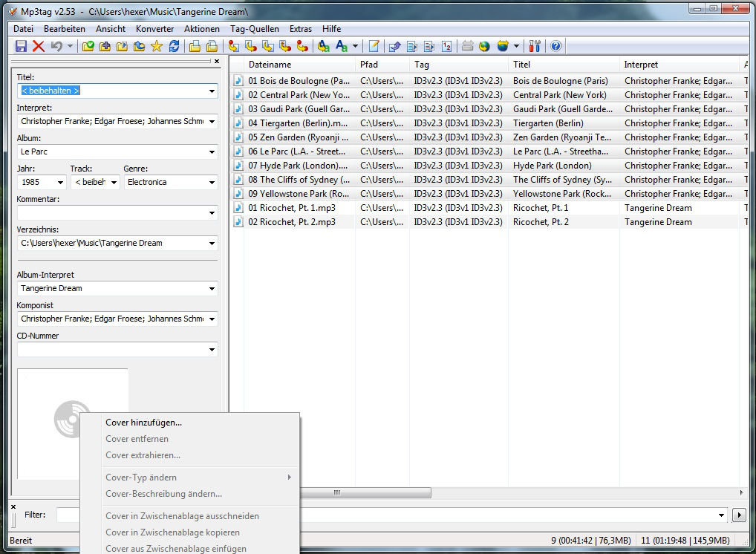This screenshot has height=554, width=756.
Task: Expand the Genre dropdown showing Electronica
Action: click(212, 182)
